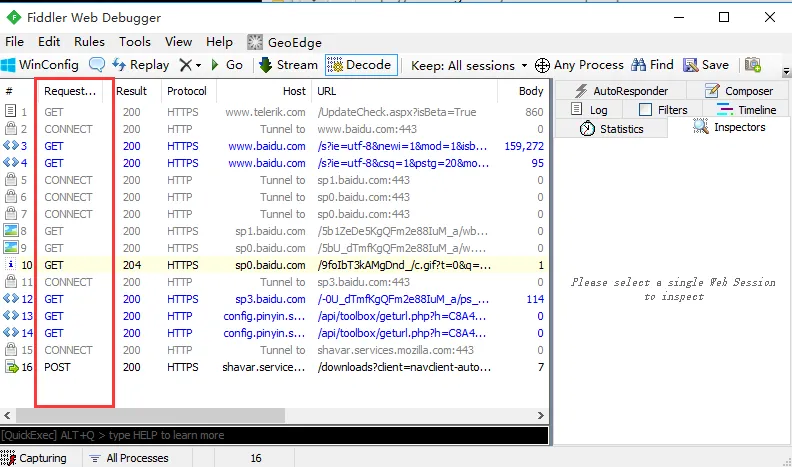Open Find with the binoculars icon
The image size is (792, 467).
tap(652, 65)
